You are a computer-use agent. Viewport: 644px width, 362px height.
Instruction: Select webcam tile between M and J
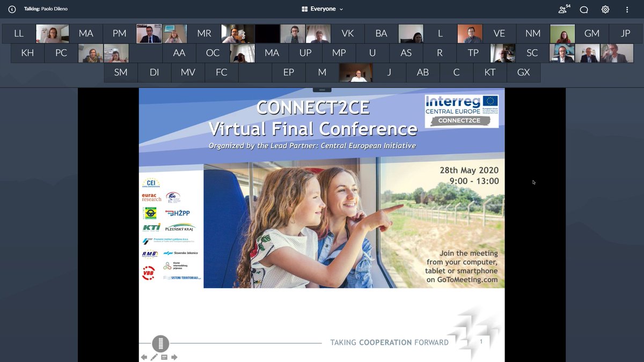(356, 72)
